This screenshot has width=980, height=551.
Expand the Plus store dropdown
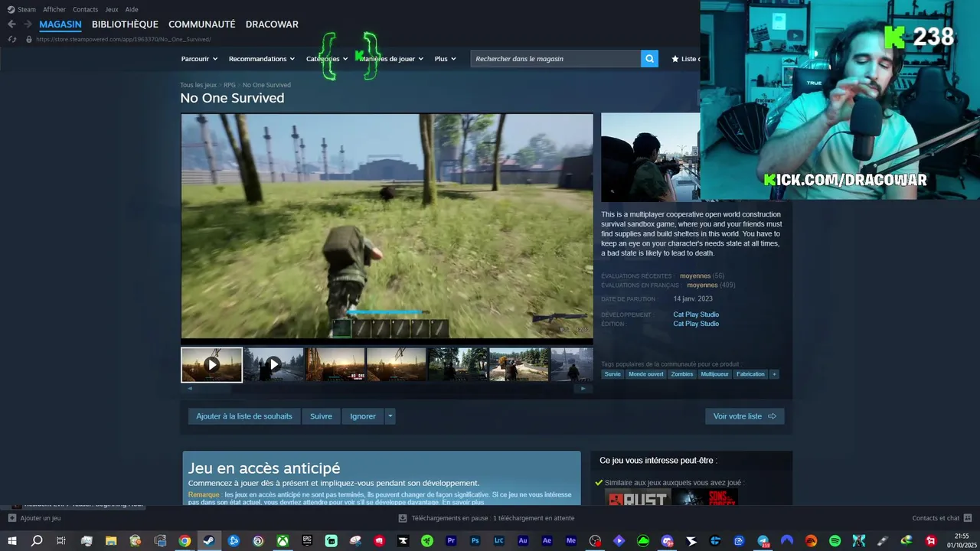(445, 59)
